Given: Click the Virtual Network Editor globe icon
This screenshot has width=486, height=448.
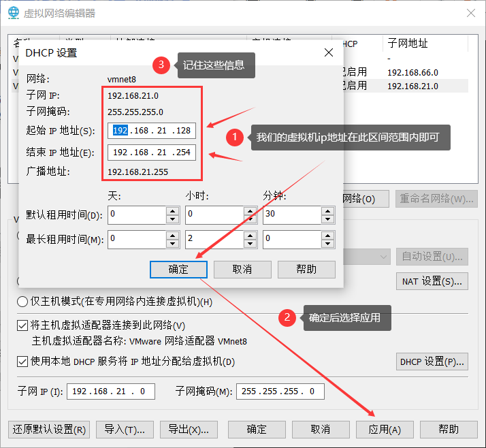Looking at the screenshot, I should coord(14,13).
